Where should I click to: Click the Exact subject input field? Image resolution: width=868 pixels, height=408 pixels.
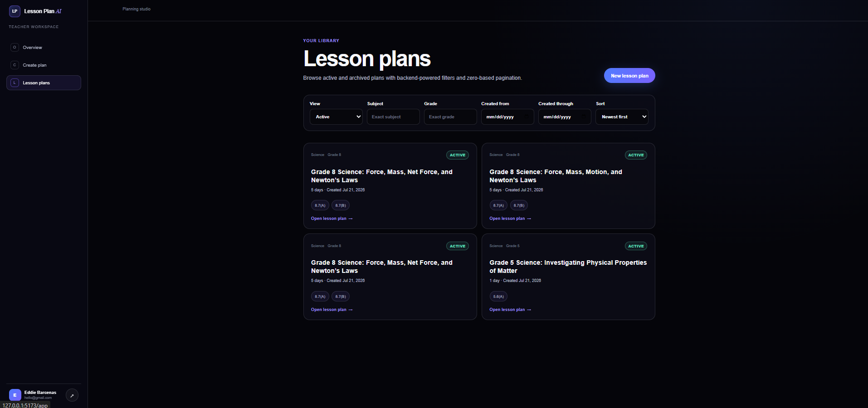pyautogui.click(x=393, y=117)
